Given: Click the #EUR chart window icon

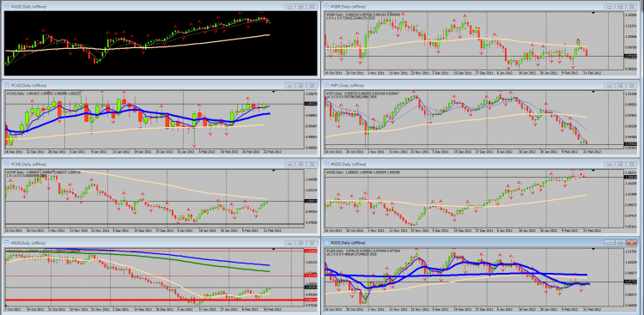Looking at the screenshot, I should 6,243.
